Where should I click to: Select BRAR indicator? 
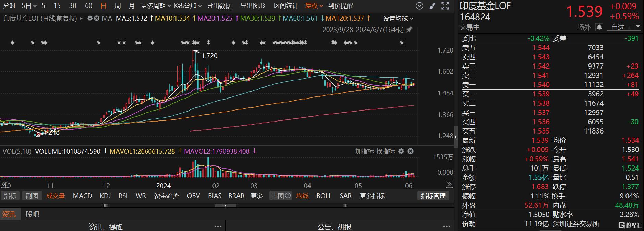coord(236,196)
